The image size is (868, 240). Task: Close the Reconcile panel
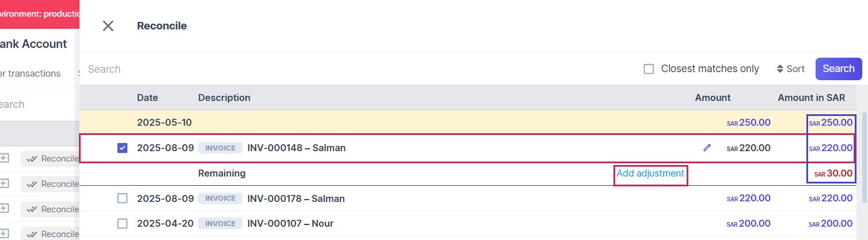(x=108, y=26)
